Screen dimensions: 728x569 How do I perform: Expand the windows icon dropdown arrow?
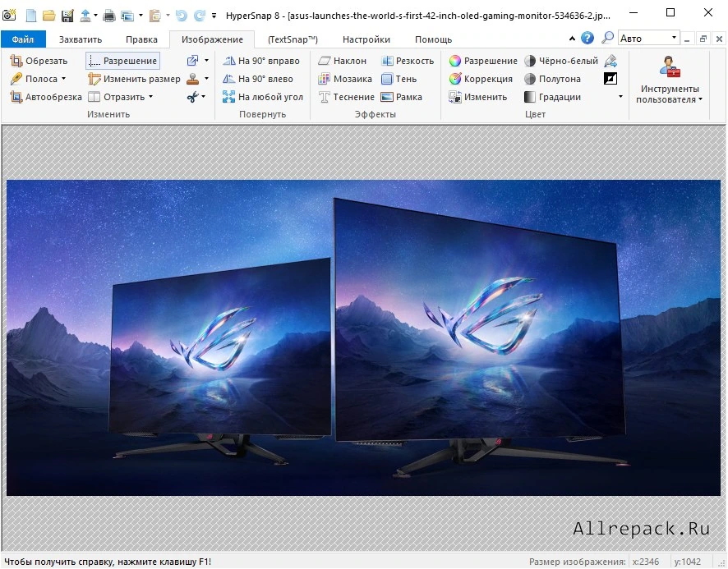point(141,16)
